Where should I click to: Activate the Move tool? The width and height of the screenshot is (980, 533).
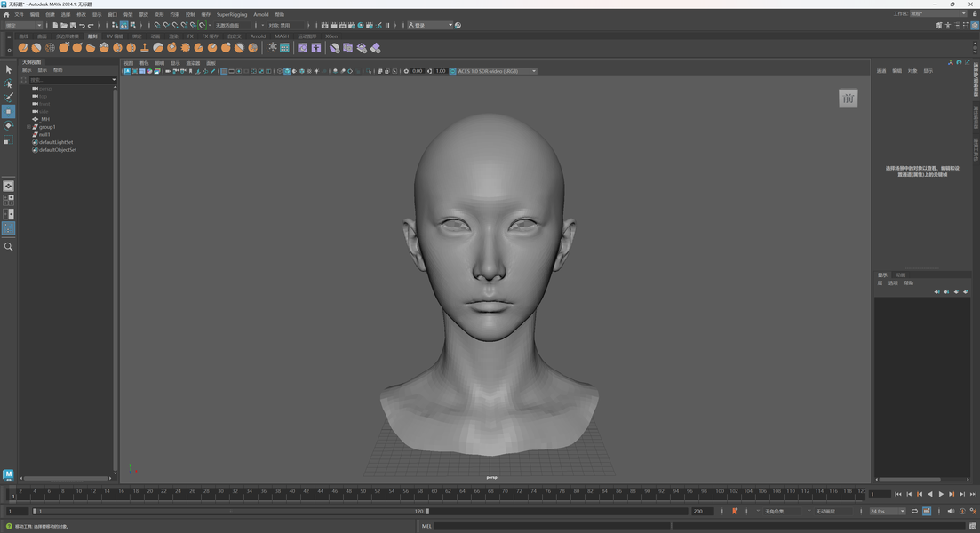(8, 111)
